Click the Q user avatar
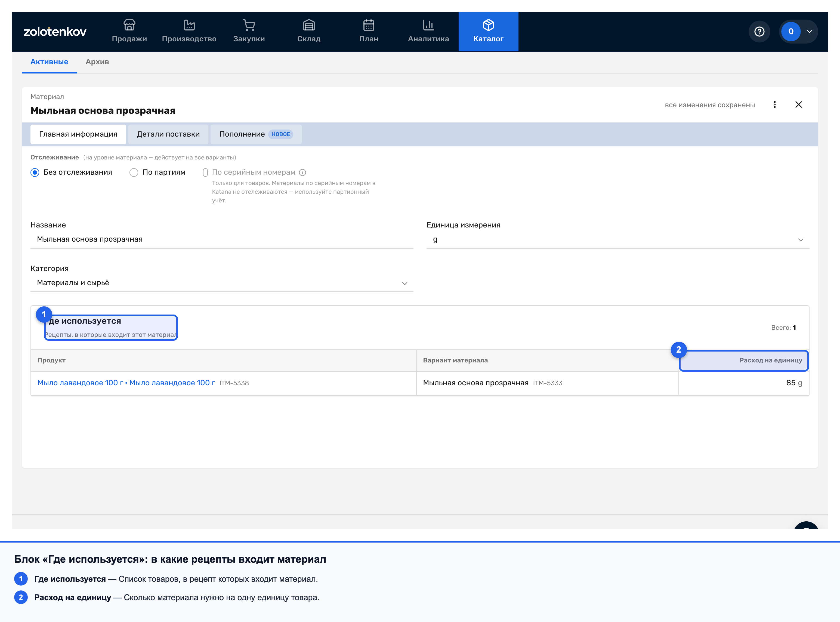Image resolution: width=840 pixels, height=622 pixels. pyautogui.click(x=791, y=32)
